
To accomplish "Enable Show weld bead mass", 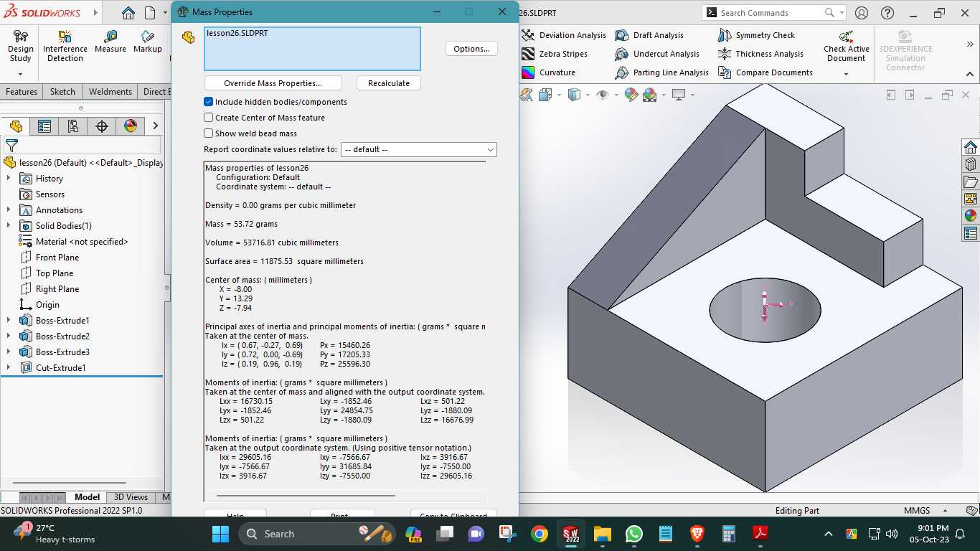I will click(x=209, y=133).
